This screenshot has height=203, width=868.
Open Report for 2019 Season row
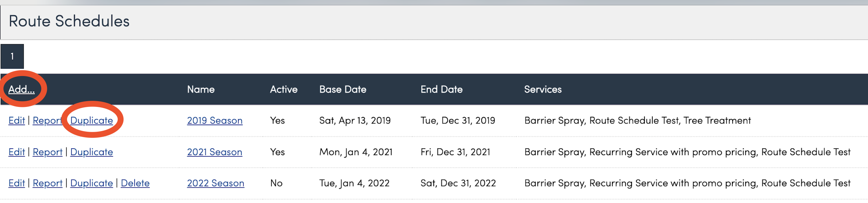click(47, 121)
